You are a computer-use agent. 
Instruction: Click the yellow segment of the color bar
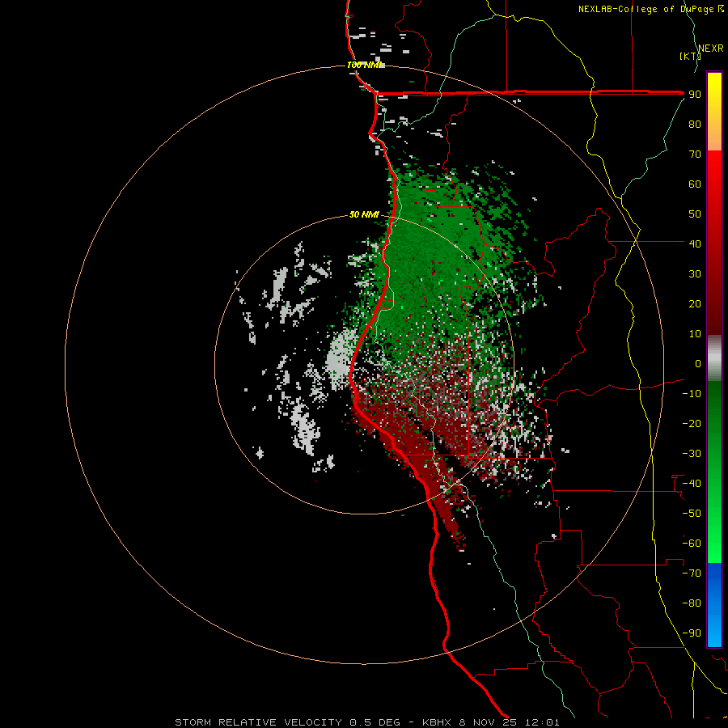click(714, 87)
